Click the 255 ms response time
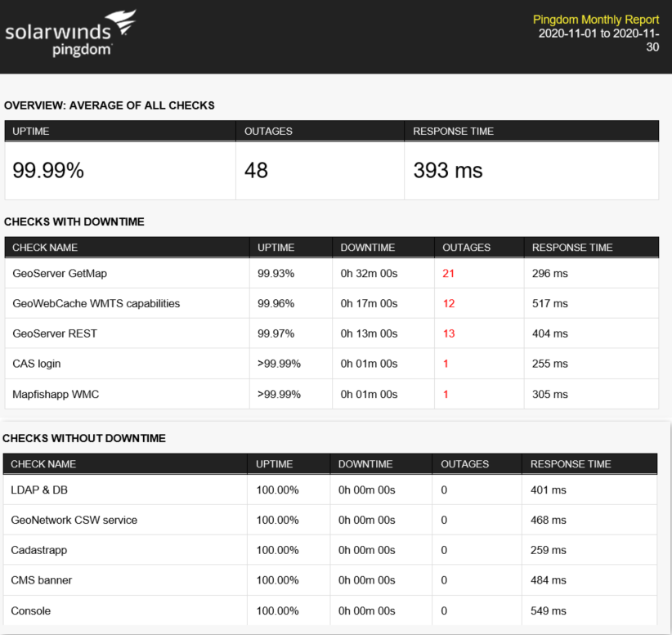 click(x=550, y=364)
